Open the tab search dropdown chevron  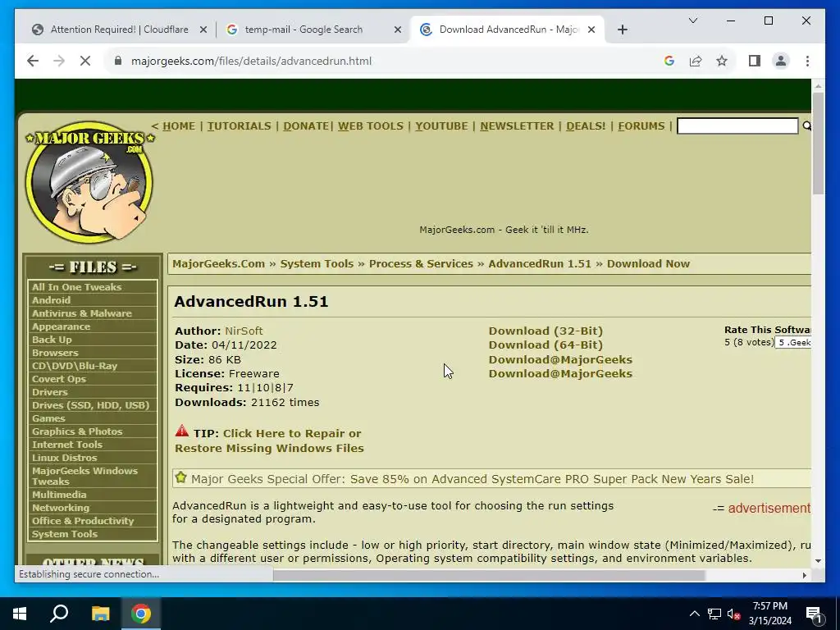coord(692,21)
